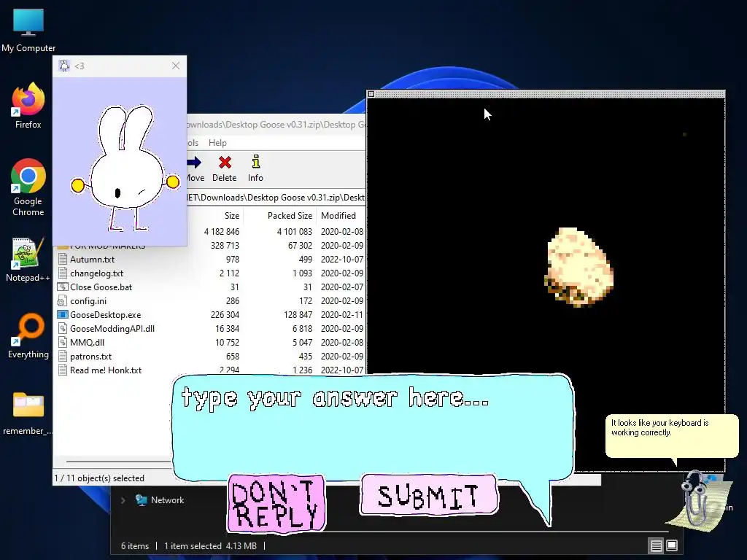Sort file list by Modified column
The image size is (747, 560).
click(x=338, y=216)
